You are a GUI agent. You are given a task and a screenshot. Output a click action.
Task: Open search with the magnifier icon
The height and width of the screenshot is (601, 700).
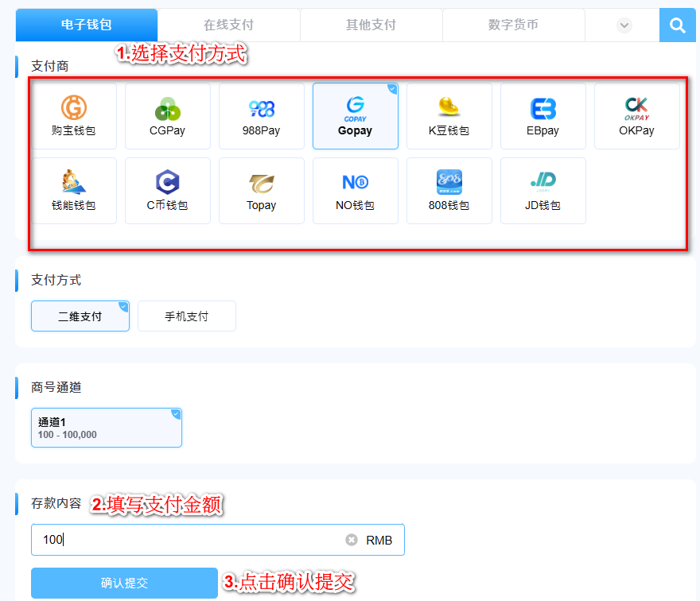677,25
